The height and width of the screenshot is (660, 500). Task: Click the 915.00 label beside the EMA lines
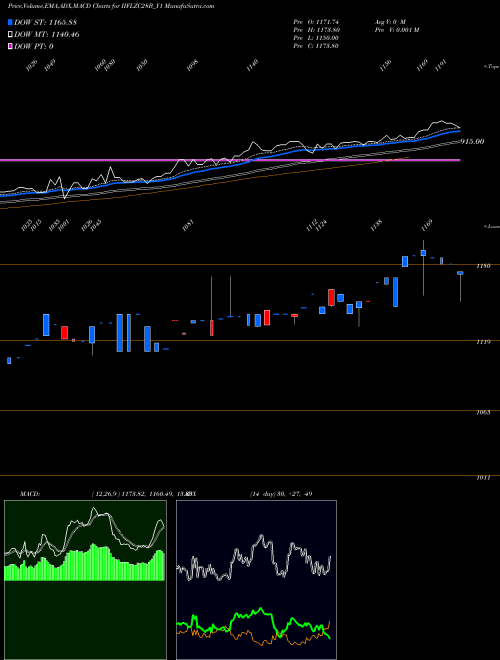pyautogui.click(x=472, y=141)
